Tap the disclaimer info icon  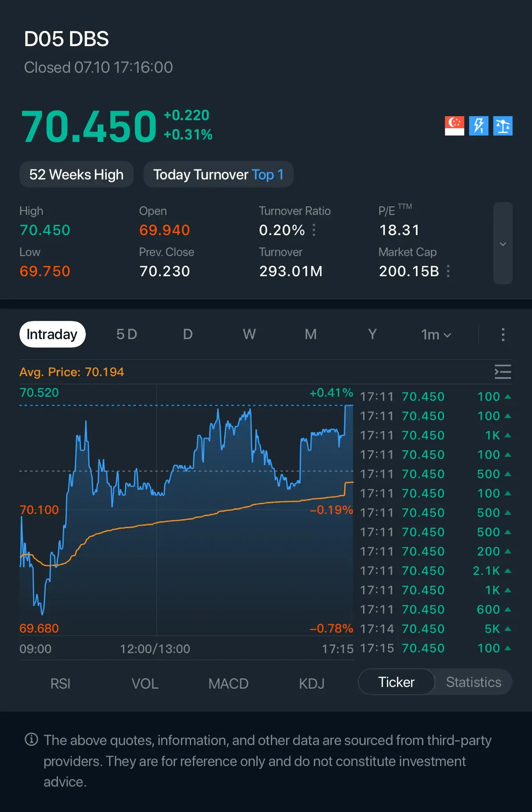pos(31,740)
